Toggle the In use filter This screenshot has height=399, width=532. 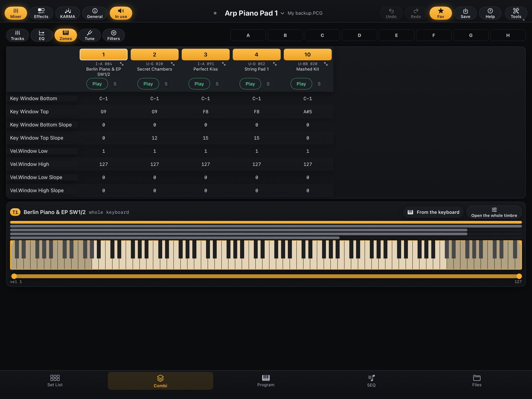pyautogui.click(x=121, y=13)
